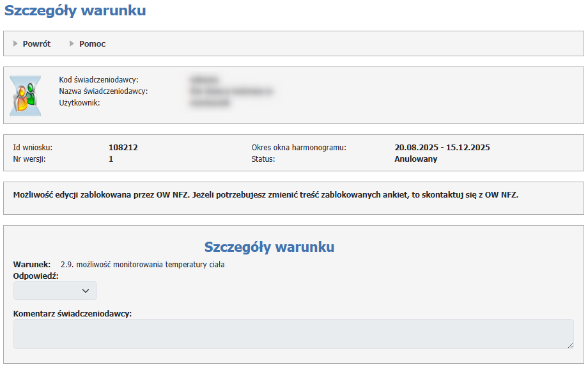Click the Anulowany status value

click(415, 159)
